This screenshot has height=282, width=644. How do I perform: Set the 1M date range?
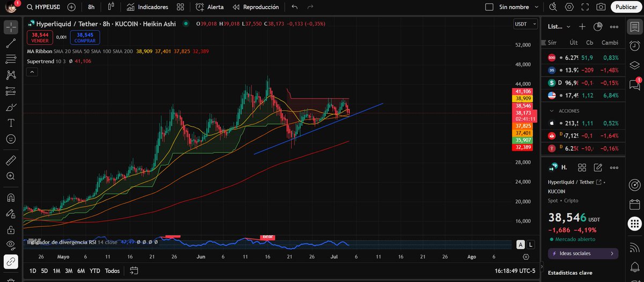coord(57,271)
